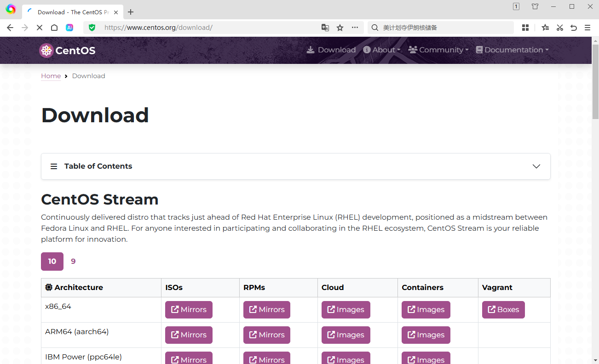This screenshot has height=364, width=599.
Task: Open ARM64 RPMs Mirrors button
Action: [x=267, y=335]
